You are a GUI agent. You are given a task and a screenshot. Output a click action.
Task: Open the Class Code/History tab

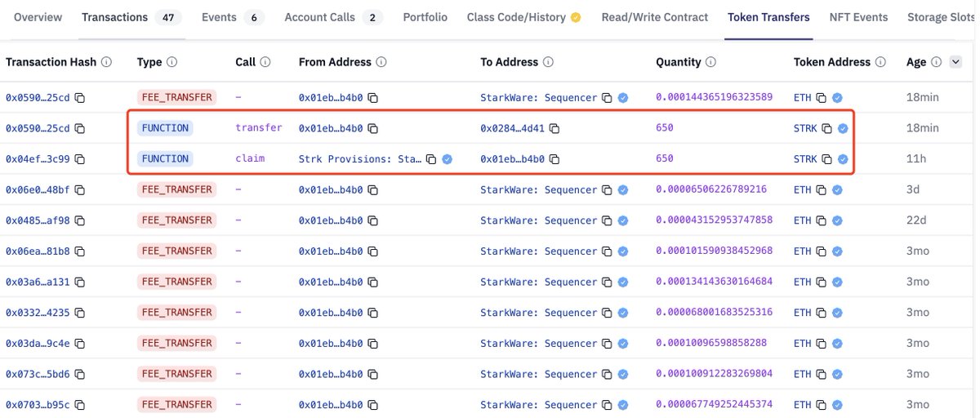click(x=523, y=17)
